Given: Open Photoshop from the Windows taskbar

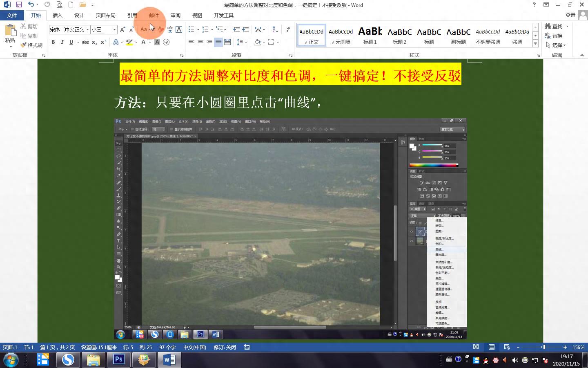Looking at the screenshot, I should (118, 360).
